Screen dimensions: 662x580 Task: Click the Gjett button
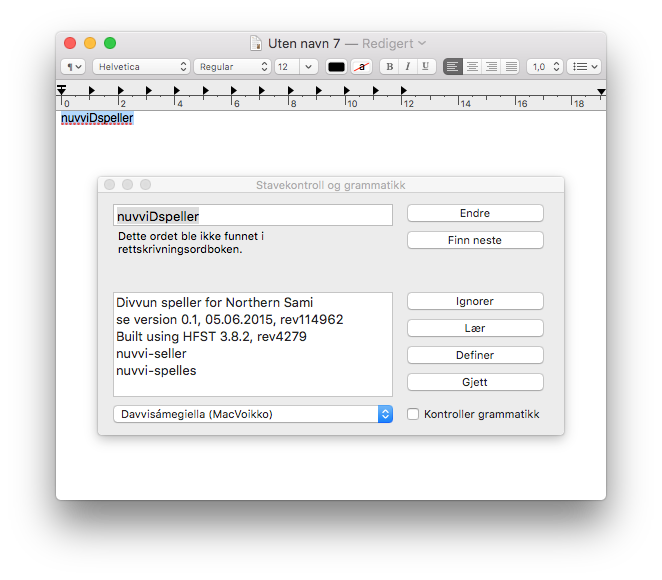click(x=475, y=382)
